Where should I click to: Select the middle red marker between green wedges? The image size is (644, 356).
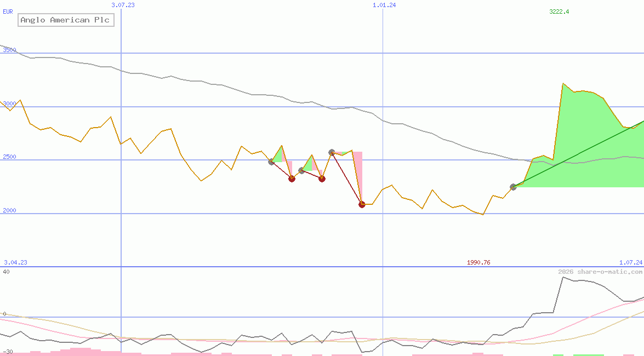click(x=322, y=179)
